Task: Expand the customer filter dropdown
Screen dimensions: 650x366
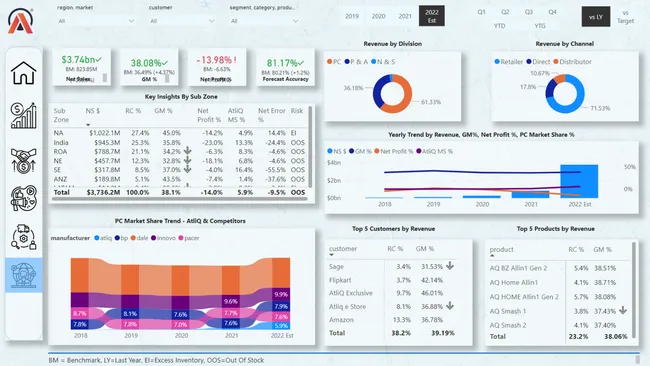Action: pos(182,21)
